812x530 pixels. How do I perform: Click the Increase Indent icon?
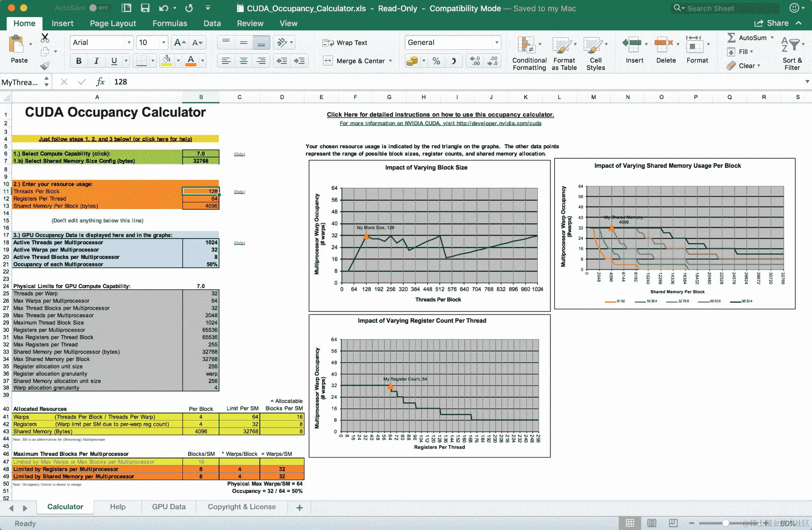[299, 61]
